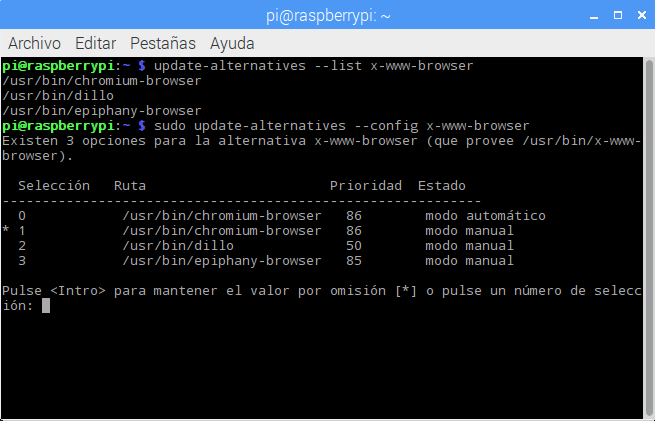Click the priority value 50
The height and width of the screenshot is (421, 655).
pyautogui.click(x=354, y=246)
